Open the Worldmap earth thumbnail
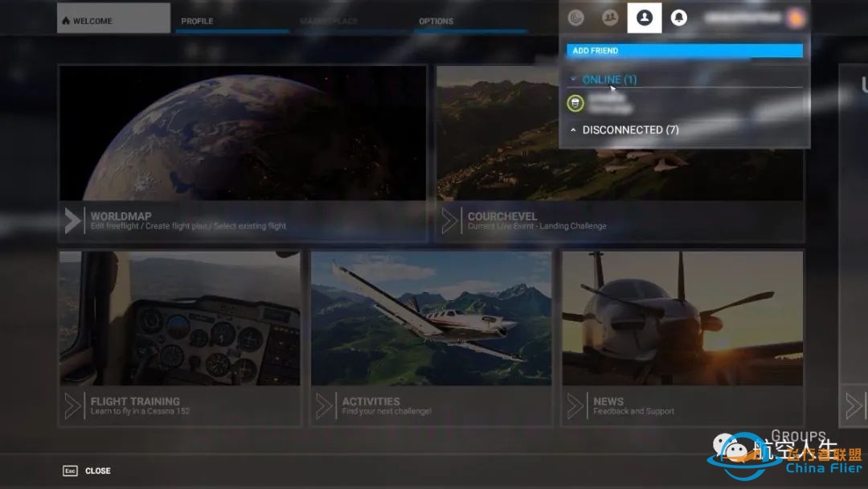The width and height of the screenshot is (868, 489). (243, 133)
